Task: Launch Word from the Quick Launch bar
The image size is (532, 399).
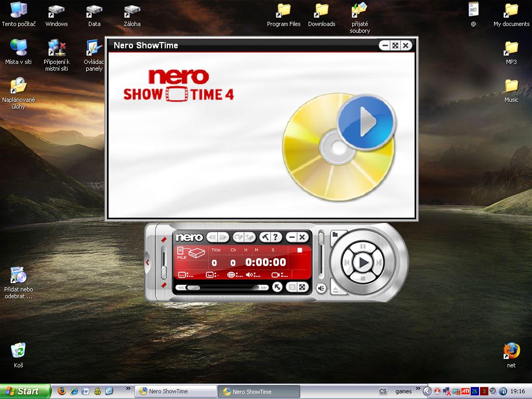Action: pyautogui.click(x=86, y=391)
